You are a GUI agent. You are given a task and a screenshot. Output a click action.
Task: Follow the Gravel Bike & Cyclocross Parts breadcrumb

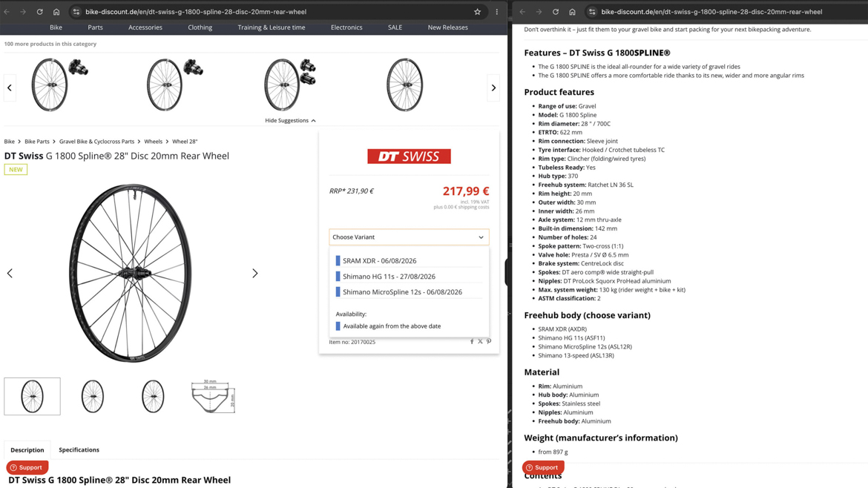pyautogui.click(x=97, y=142)
